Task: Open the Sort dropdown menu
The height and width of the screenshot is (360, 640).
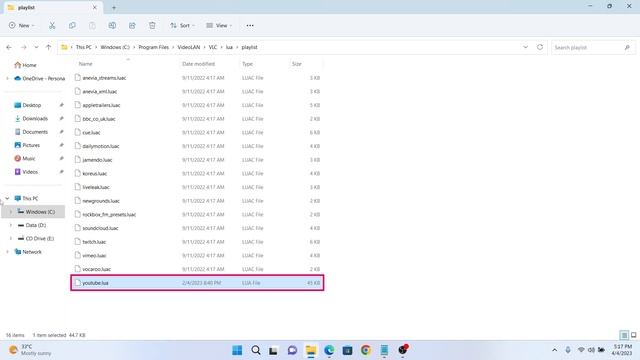Action: pyautogui.click(x=182, y=25)
